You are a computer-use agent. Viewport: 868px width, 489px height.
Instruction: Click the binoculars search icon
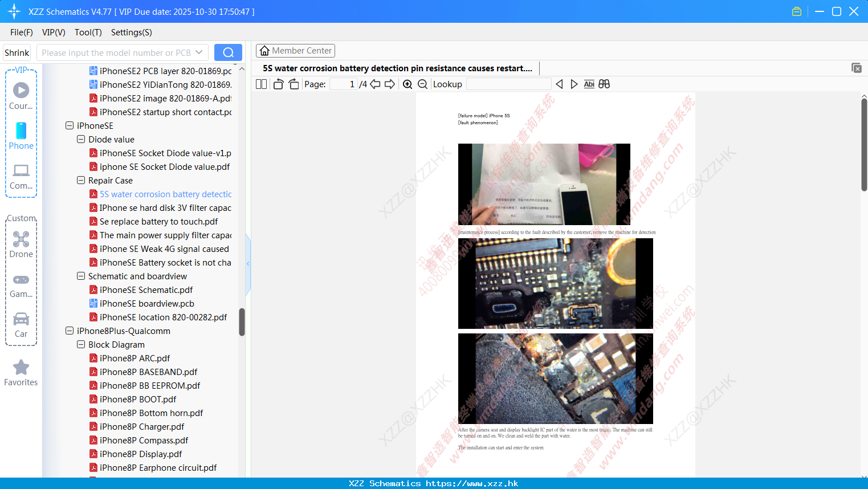point(604,84)
